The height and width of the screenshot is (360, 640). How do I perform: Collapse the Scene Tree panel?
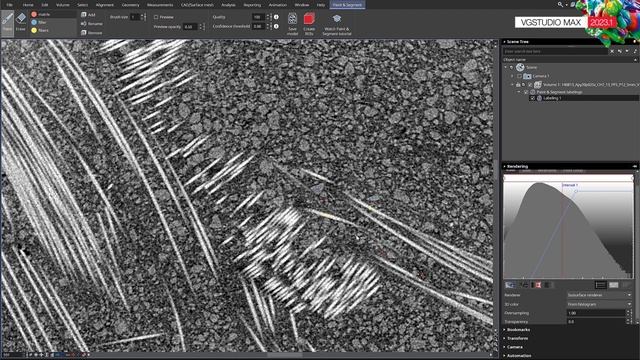click(x=504, y=42)
